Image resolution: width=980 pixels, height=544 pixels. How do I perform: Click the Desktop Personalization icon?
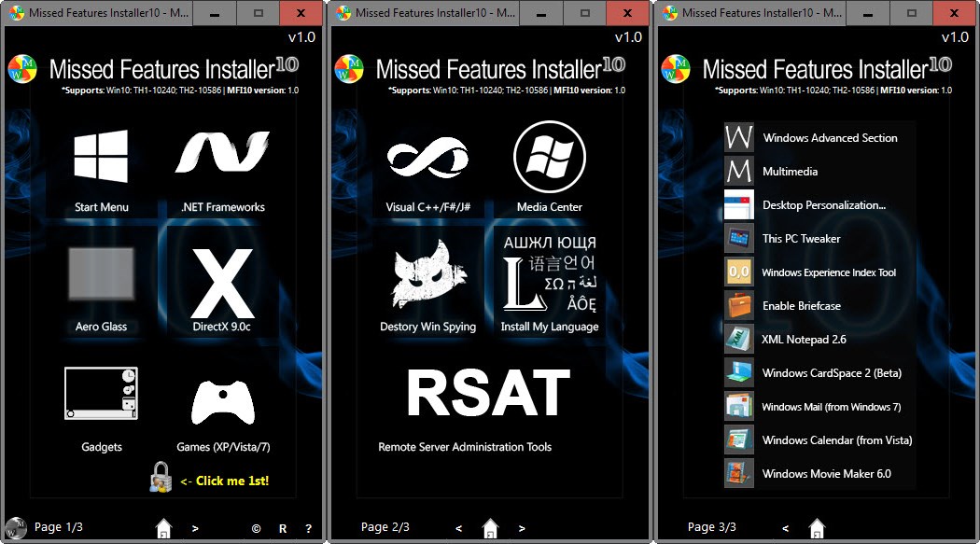coord(739,205)
